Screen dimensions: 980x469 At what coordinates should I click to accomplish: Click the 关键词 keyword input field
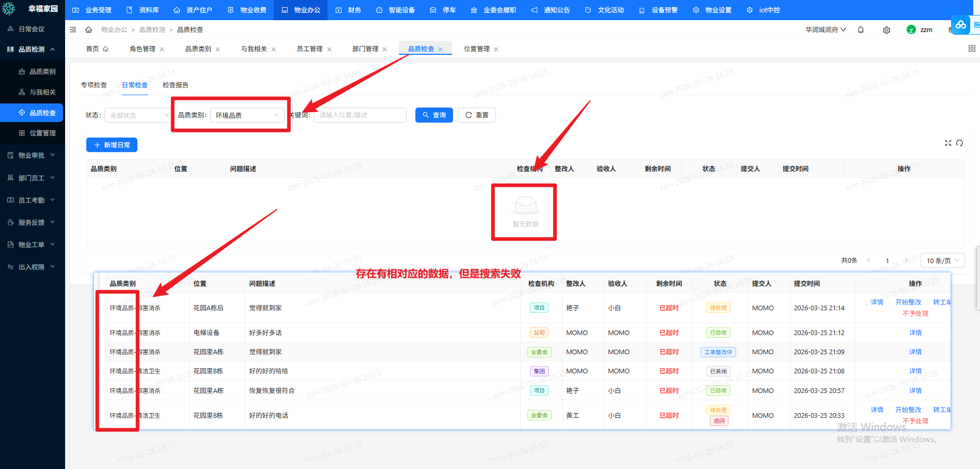point(360,115)
